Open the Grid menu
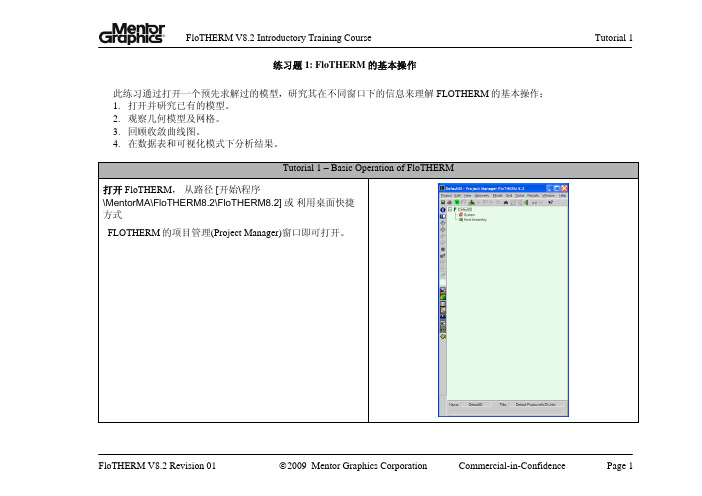 tap(509, 196)
